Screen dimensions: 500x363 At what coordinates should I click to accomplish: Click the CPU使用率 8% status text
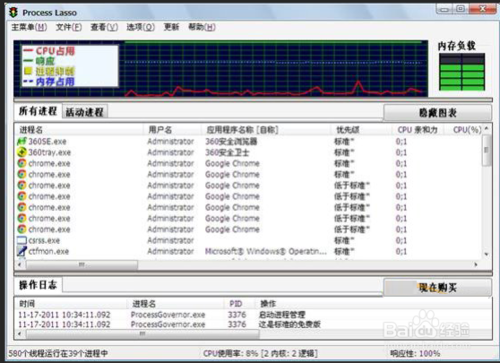[x=260, y=353]
